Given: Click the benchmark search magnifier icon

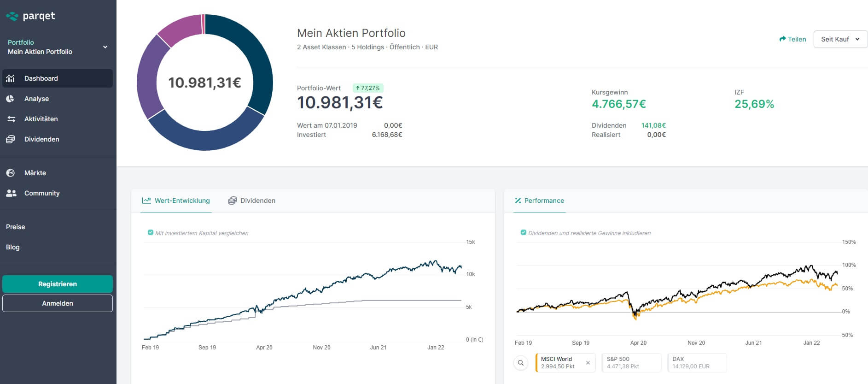Looking at the screenshot, I should 521,363.
